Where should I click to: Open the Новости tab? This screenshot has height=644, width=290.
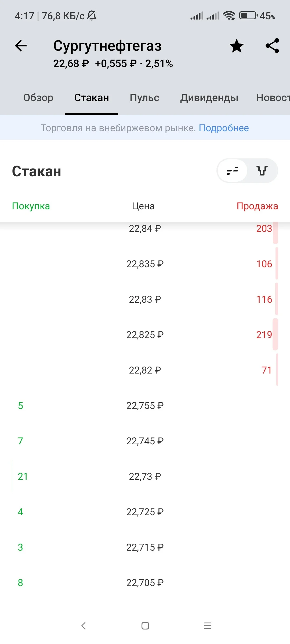pos(273,98)
